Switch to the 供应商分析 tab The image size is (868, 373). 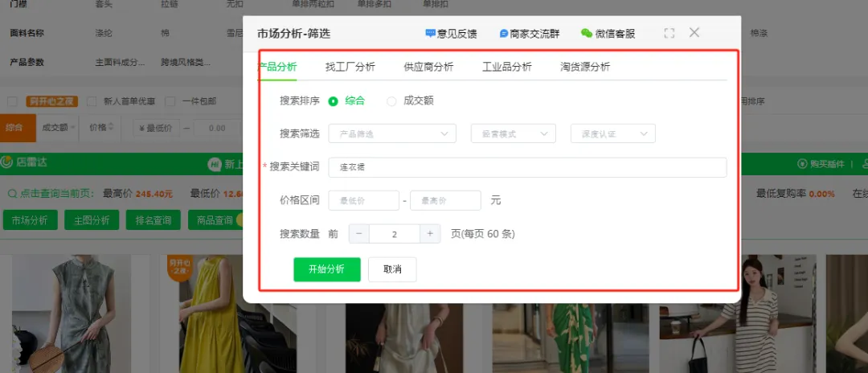click(x=428, y=67)
